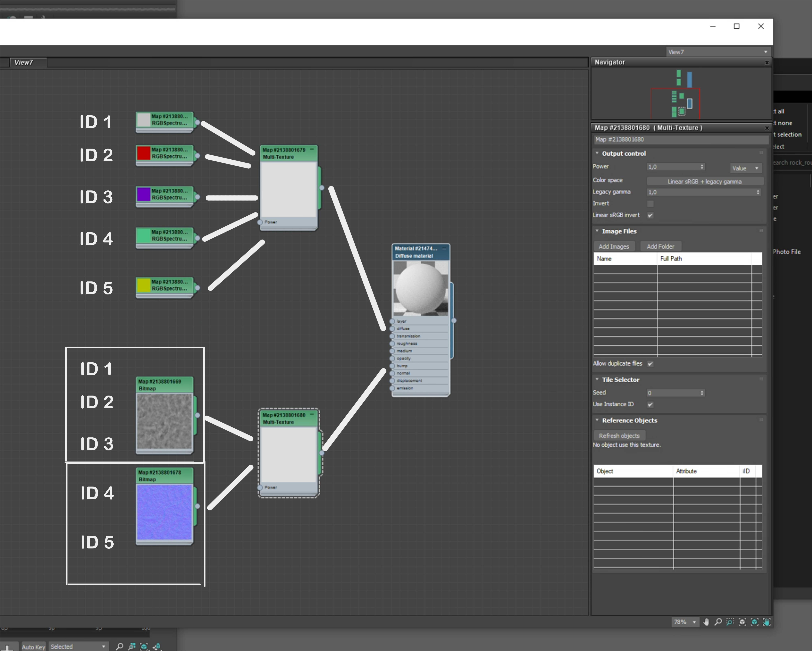The width and height of the screenshot is (812, 651).
Task: Select the Pan hand tool
Action: tap(706, 622)
